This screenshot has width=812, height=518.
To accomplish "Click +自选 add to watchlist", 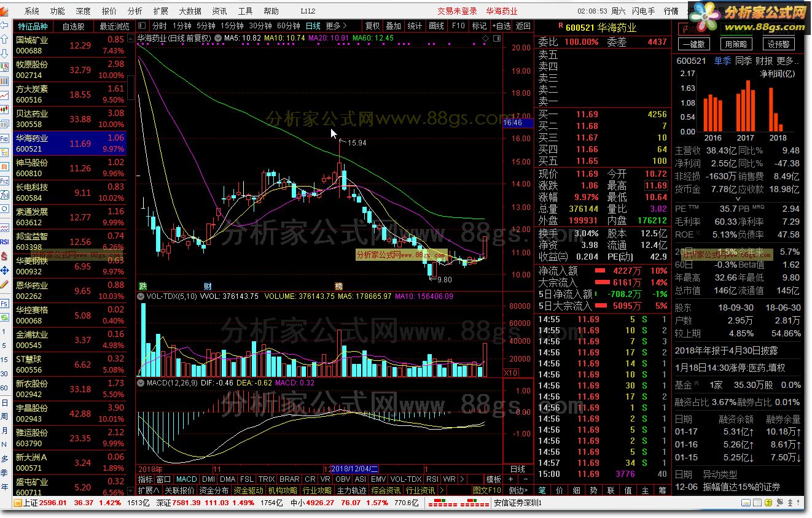I will pos(501,26).
